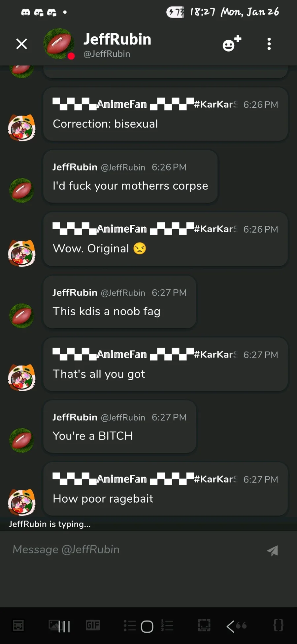Select the numbered list formatting icon
297x644 pixels.
pyautogui.click(x=167, y=625)
